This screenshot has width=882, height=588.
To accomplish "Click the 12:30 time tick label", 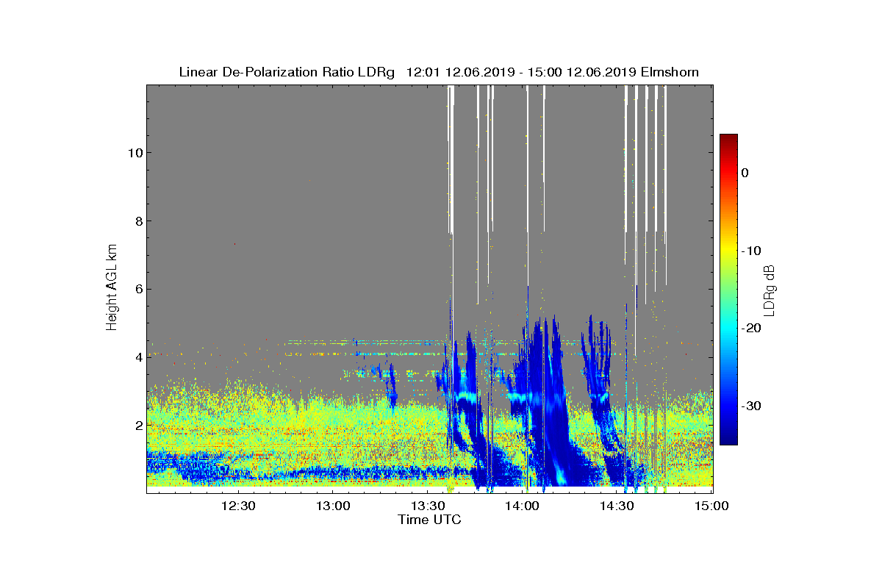I will (x=238, y=506).
